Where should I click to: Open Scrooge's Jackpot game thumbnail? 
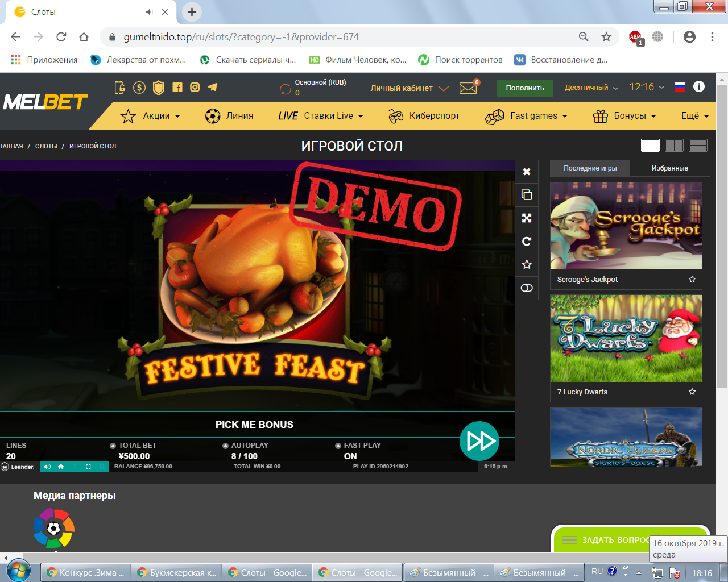point(626,226)
